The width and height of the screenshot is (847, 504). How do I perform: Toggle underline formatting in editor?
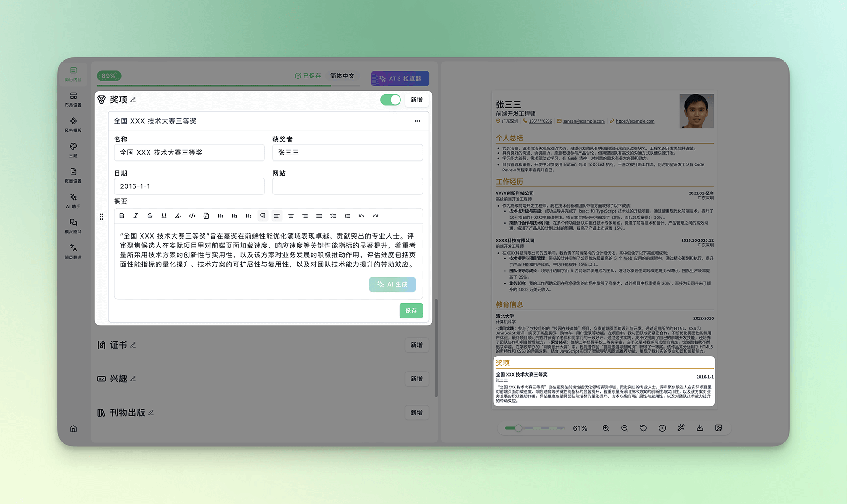pos(164,216)
